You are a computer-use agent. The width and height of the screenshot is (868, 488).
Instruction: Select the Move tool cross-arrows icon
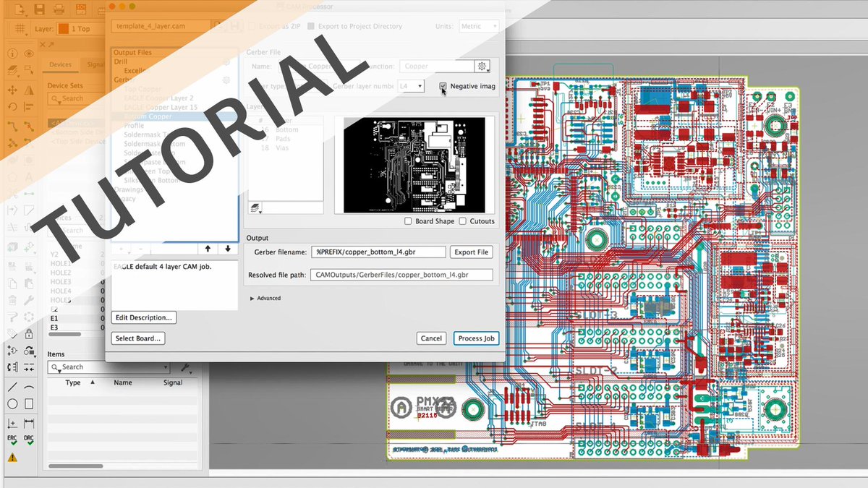12,90
